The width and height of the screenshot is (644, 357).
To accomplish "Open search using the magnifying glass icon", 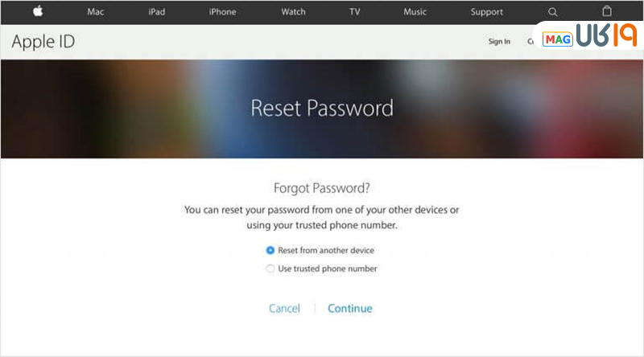I will [x=552, y=12].
